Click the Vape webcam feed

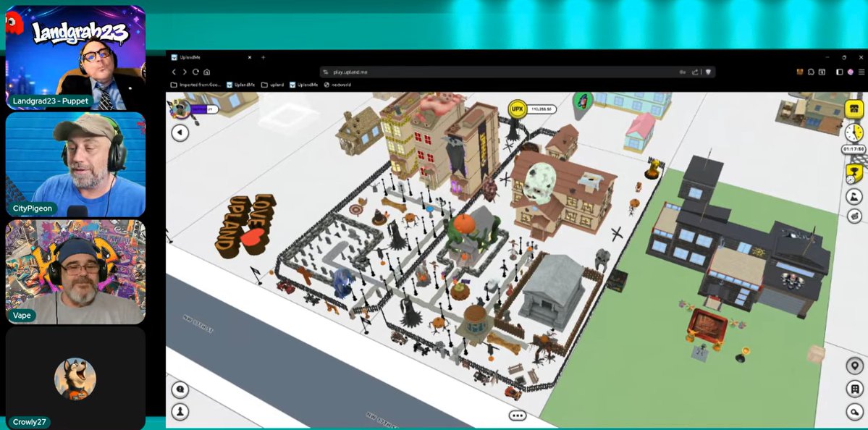click(x=75, y=271)
